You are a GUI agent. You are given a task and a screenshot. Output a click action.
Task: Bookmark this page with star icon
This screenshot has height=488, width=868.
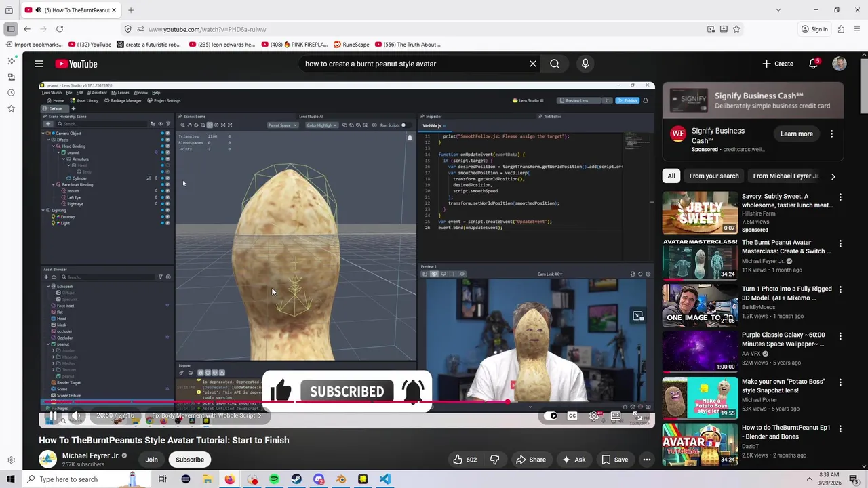pyautogui.click(x=736, y=29)
